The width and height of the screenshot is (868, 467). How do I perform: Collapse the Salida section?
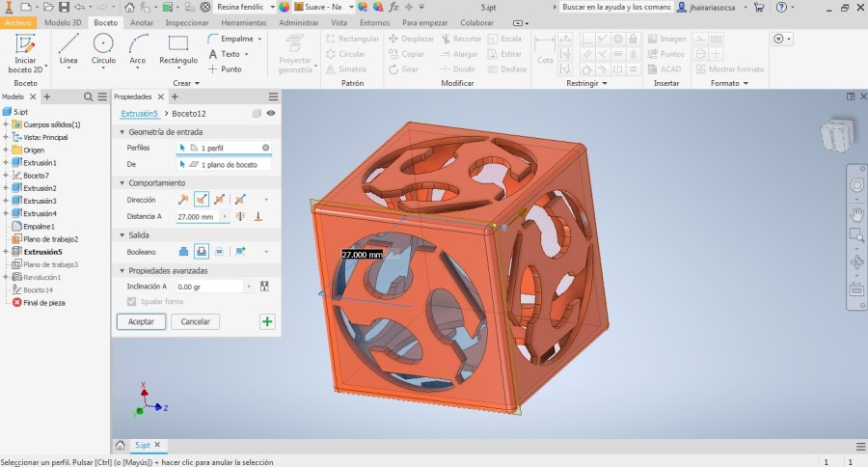(x=122, y=235)
